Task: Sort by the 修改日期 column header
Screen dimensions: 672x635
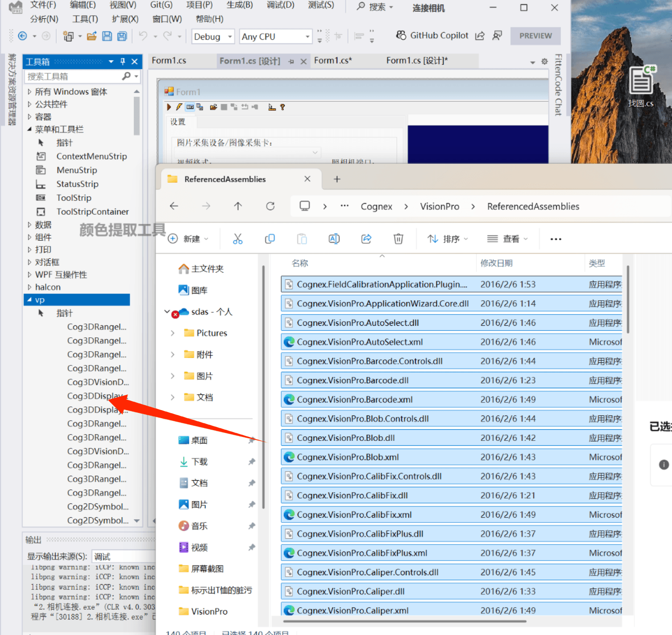Action: pyautogui.click(x=496, y=263)
